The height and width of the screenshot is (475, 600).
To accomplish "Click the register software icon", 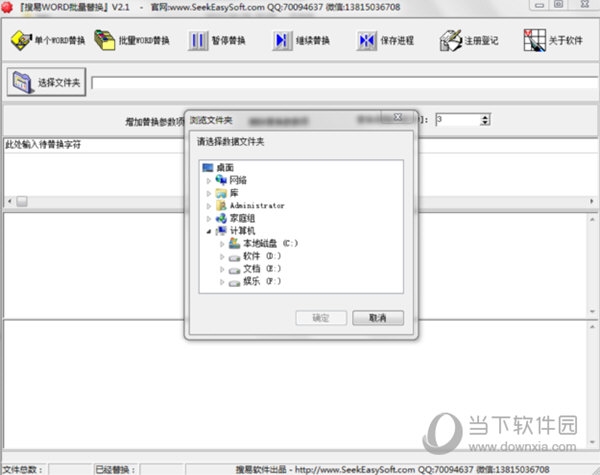I will [x=451, y=40].
